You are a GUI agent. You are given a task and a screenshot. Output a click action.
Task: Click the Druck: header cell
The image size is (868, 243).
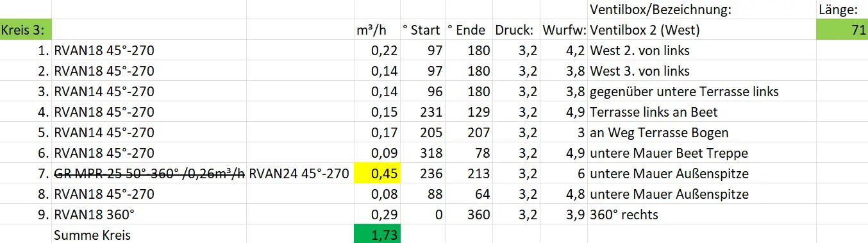point(516,29)
